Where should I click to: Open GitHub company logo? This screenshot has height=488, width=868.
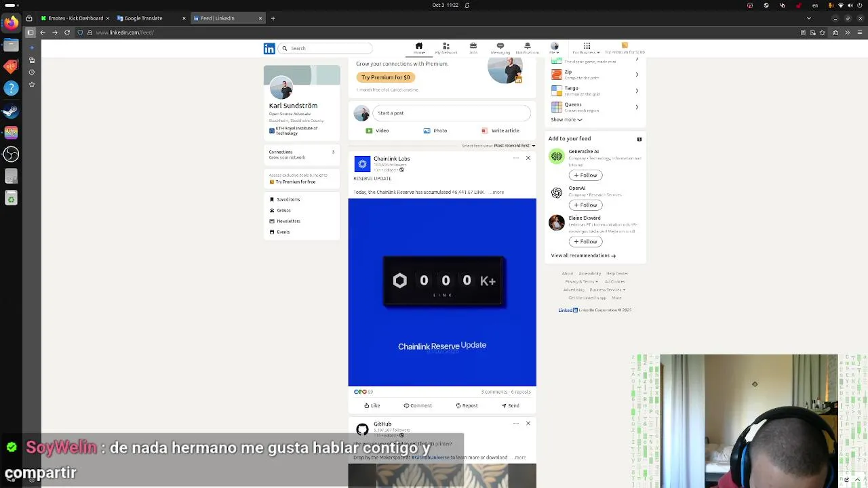(362, 430)
